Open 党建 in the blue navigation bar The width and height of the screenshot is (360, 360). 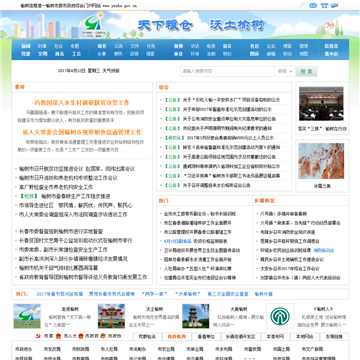[26, 54]
